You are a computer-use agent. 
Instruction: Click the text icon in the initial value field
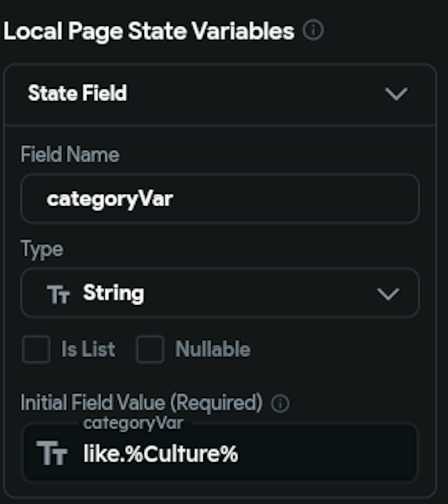click(52, 453)
